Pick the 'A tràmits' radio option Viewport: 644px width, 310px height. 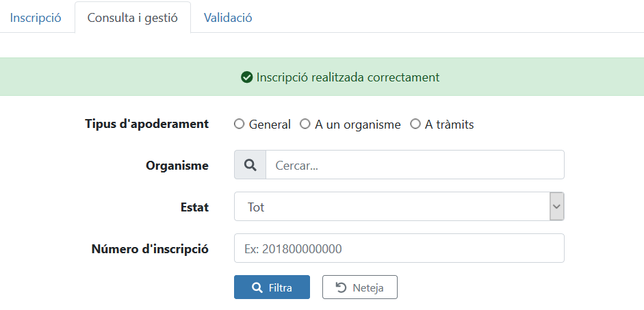click(415, 125)
